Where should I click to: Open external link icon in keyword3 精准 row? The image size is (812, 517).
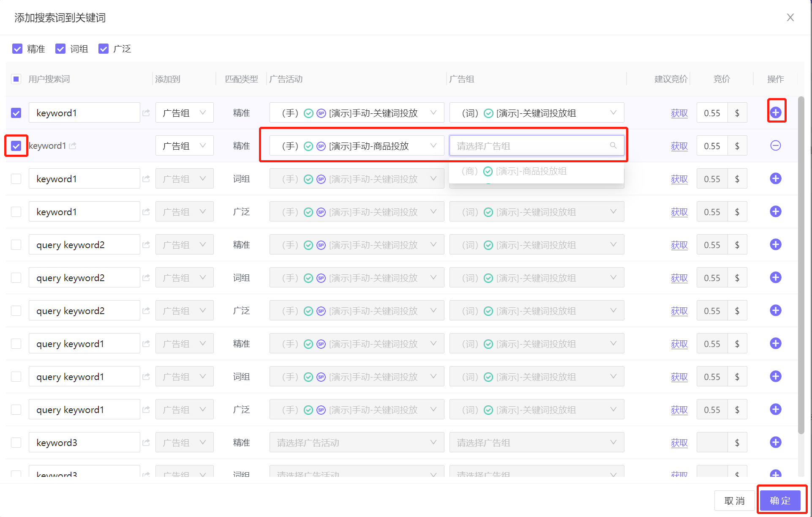click(x=146, y=443)
